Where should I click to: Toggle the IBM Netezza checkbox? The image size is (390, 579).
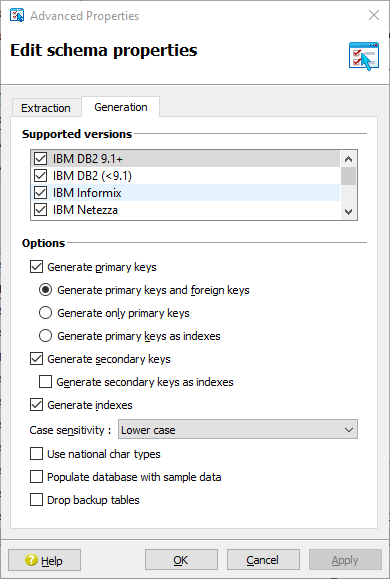click(x=40, y=210)
